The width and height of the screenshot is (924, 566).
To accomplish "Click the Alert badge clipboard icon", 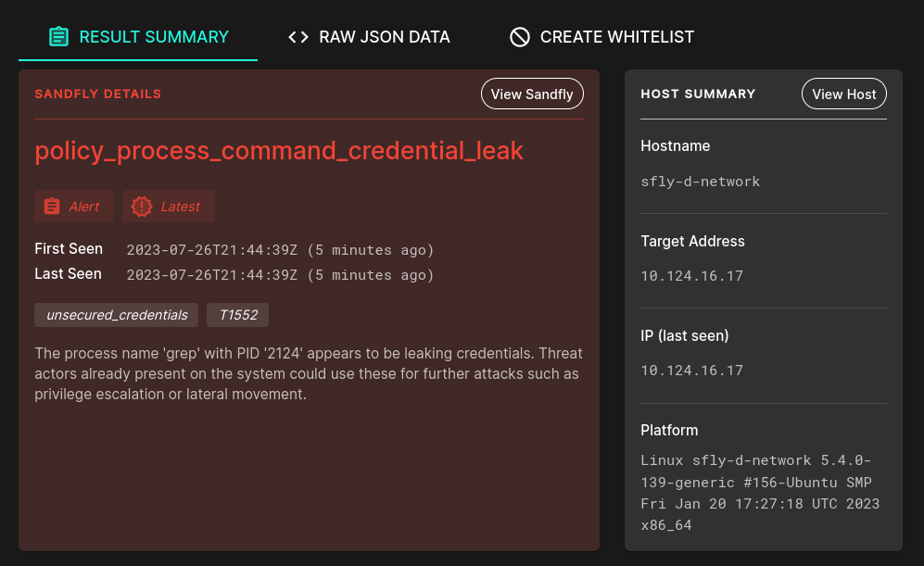I will pos(52,207).
